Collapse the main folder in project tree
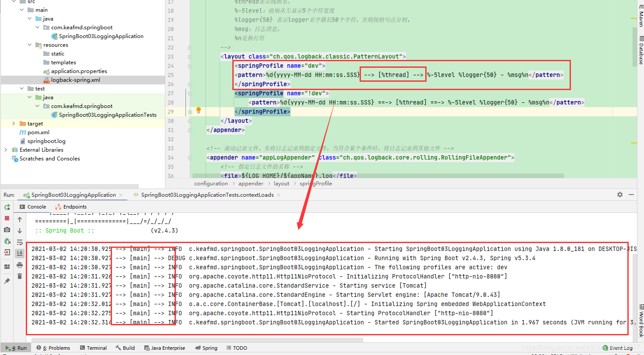The width and height of the screenshot is (644, 355). [22, 10]
